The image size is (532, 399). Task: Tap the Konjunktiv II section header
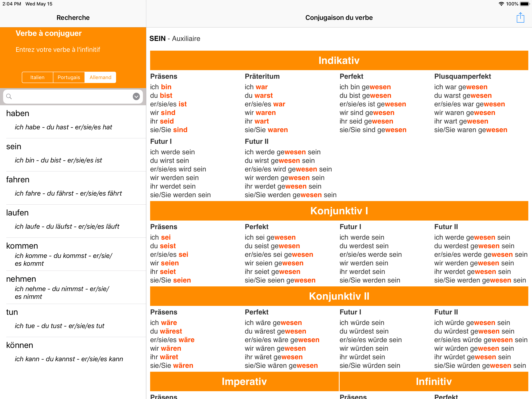click(339, 296)
